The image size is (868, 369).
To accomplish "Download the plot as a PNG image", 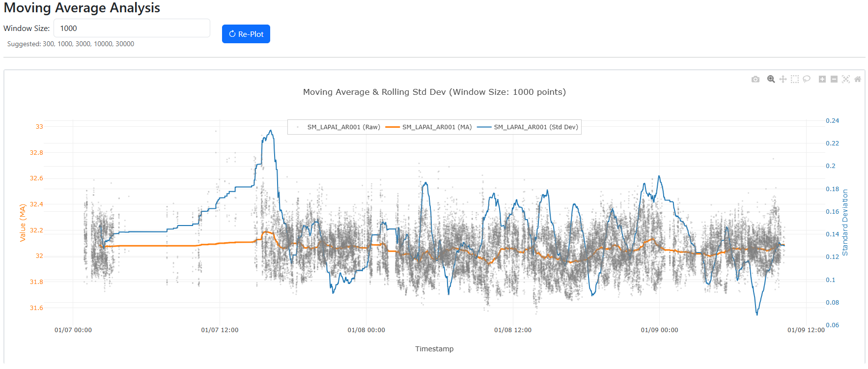I will tap(756, 79).
